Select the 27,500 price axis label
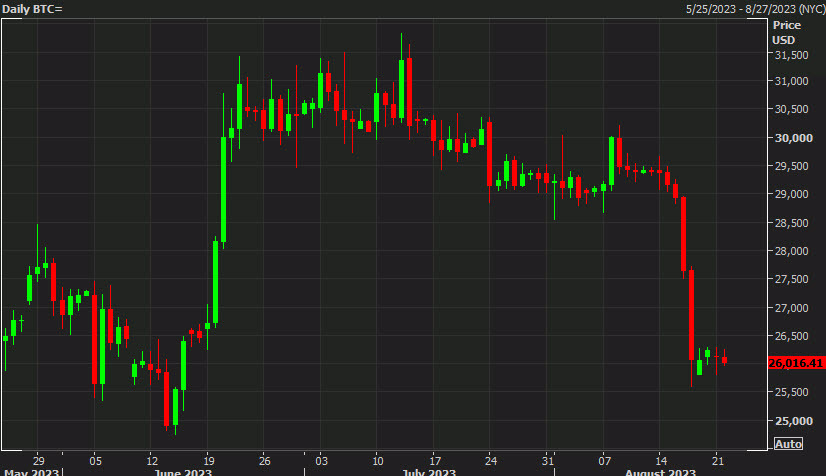This screenshot has width=826, height=476. point(791,279)
